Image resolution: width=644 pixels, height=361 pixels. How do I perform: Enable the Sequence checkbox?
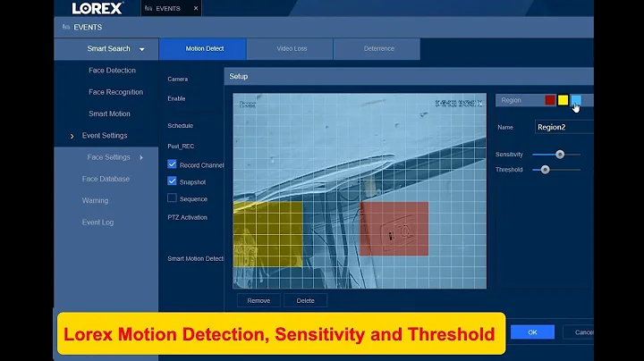(172, 198)
